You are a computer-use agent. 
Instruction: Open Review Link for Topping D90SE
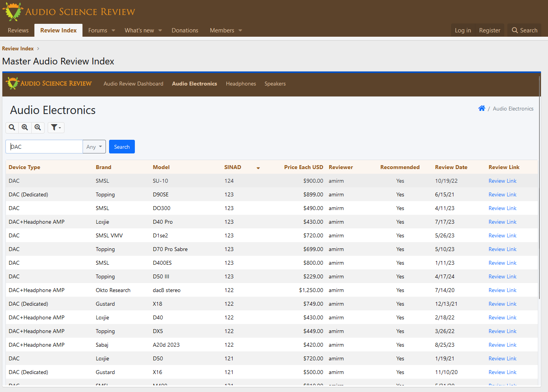502,194
